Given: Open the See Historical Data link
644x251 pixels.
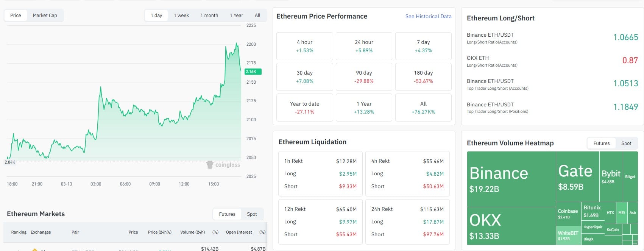Looking at the screenshot, I should point(428,16).
